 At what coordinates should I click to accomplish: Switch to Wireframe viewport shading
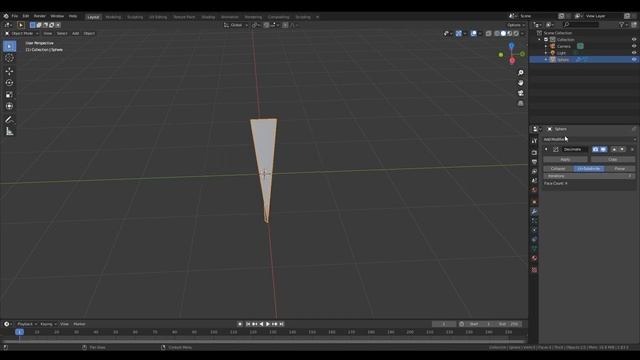coord(497,33)
